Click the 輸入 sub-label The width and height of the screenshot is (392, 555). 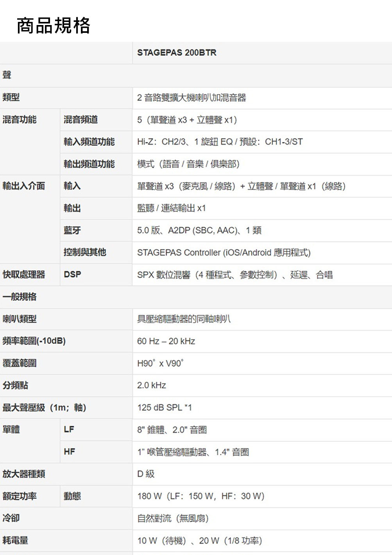click(x=72, y=186)
